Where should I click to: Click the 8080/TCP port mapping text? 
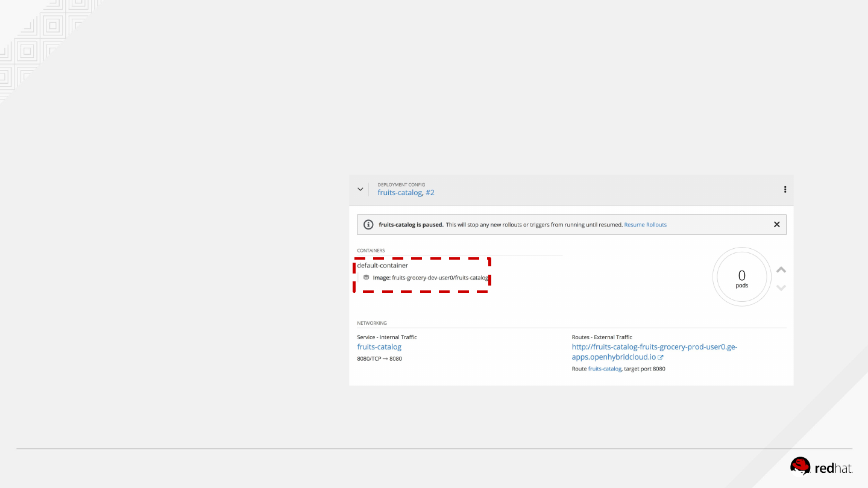point(380,359)
